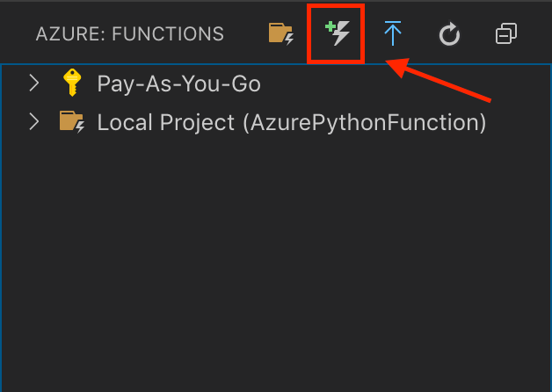Click the Local Project folder icon
Screen dimensions: 552x392
(71, 121)
